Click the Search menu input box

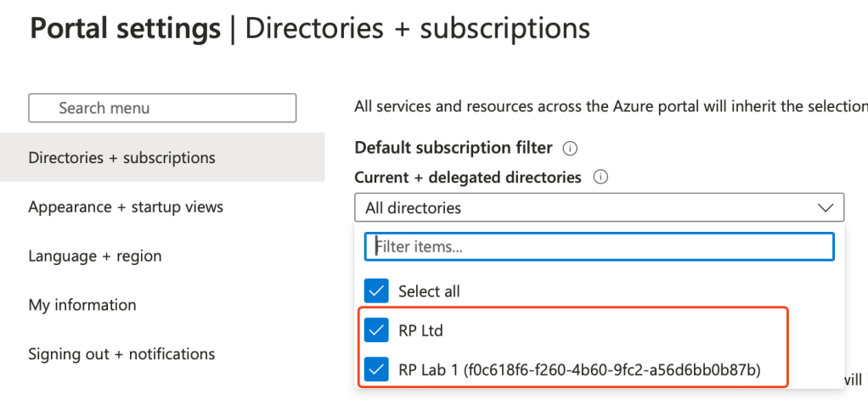[162, 108]
